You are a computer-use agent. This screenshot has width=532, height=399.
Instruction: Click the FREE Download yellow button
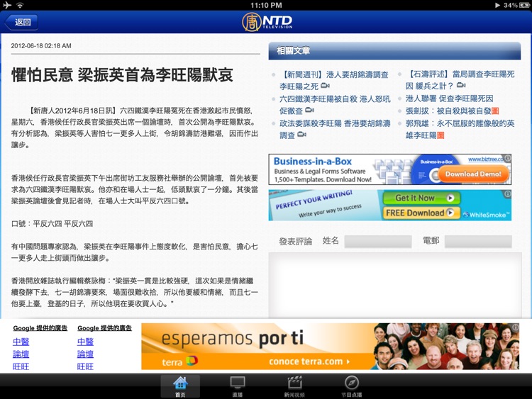pyautogui.click(x=415, y=213)
